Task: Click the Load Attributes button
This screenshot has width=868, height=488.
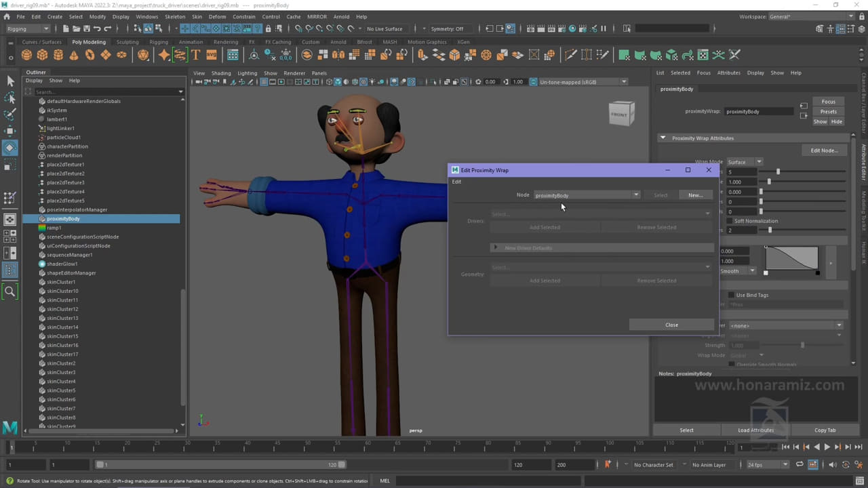Action: [755, 430]
